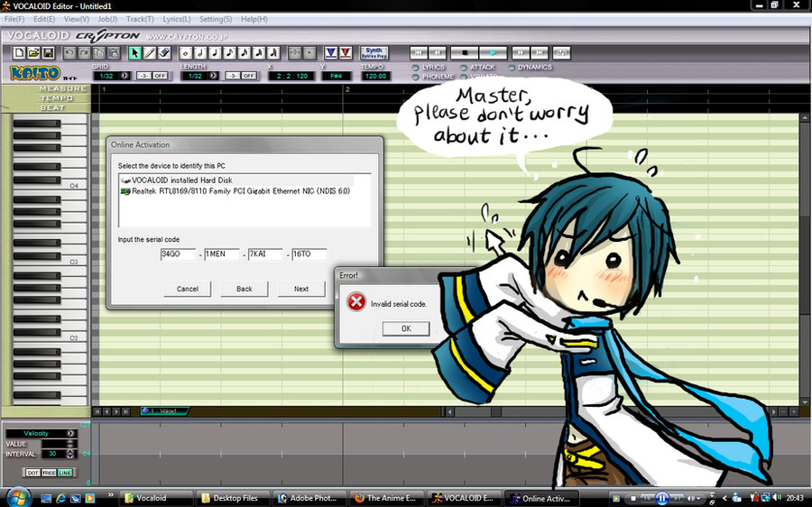Open a file using the folder icon
The height and width of the screenshot is (507, 812).
click(33, 52)
